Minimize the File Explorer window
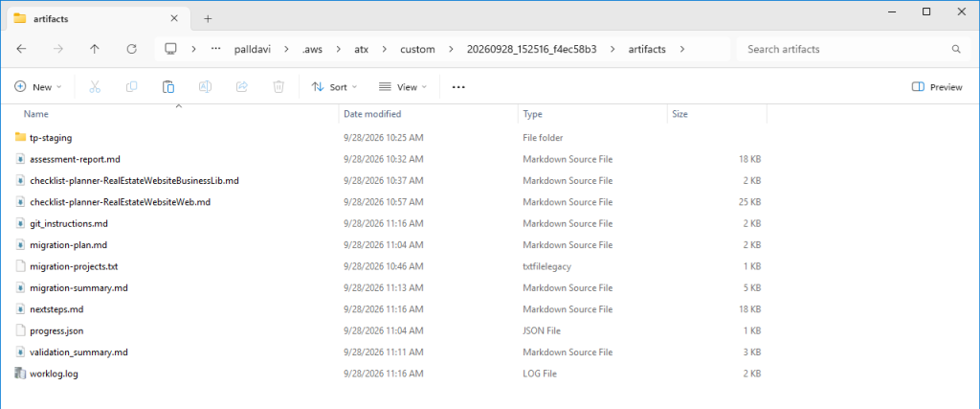 point(892,11)
